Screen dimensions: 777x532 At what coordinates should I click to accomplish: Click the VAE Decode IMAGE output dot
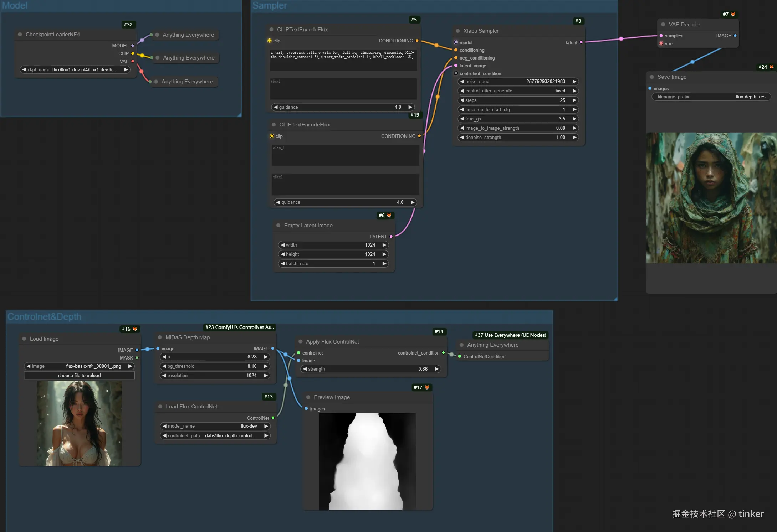[x=735, y=36]
